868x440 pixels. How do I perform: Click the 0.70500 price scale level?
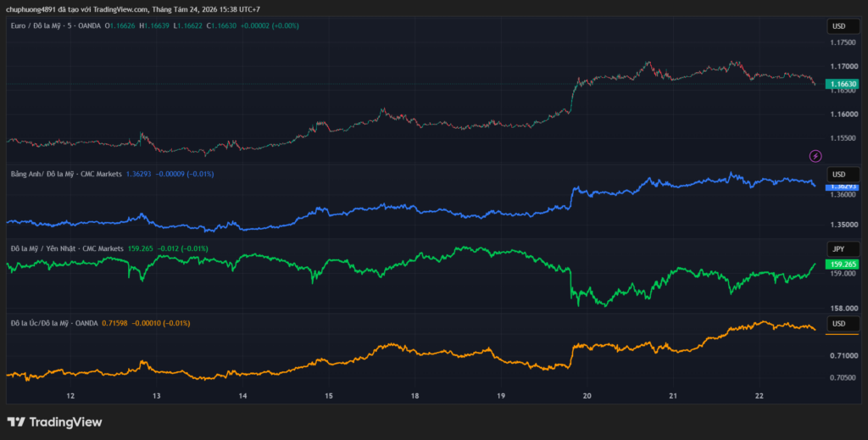click(x=843, y=377)
